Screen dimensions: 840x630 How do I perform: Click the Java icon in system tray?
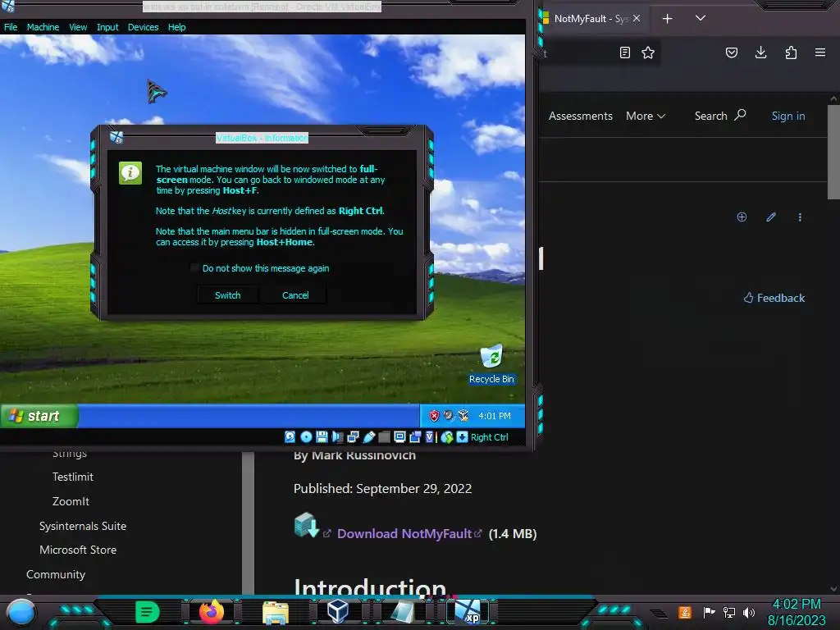(685, 612)
